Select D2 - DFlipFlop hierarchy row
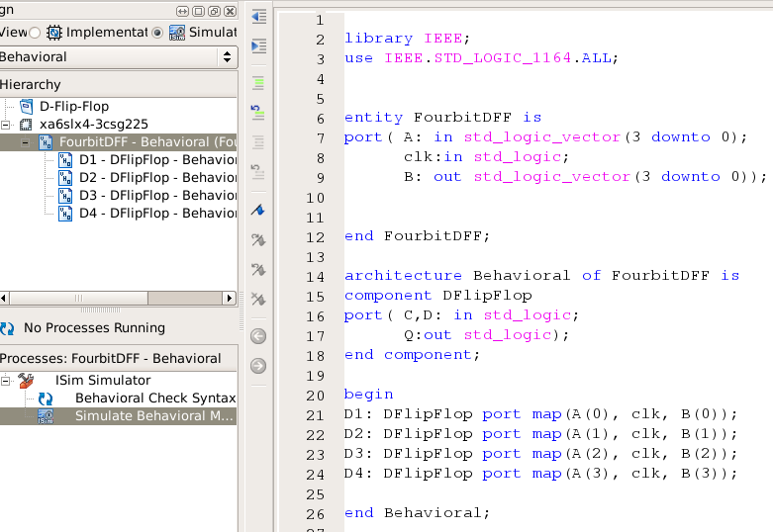Image resolution: width=773 pixels, height=532 pixels. [157, 178]
